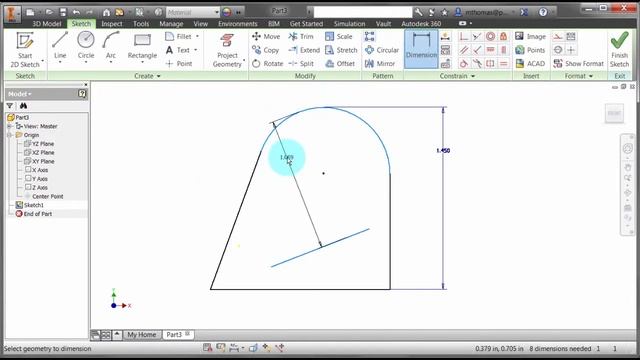The width and height of the screenshot is (640, 360).
Task: Apply the Coincident constraint
Action: click(464, 36)
